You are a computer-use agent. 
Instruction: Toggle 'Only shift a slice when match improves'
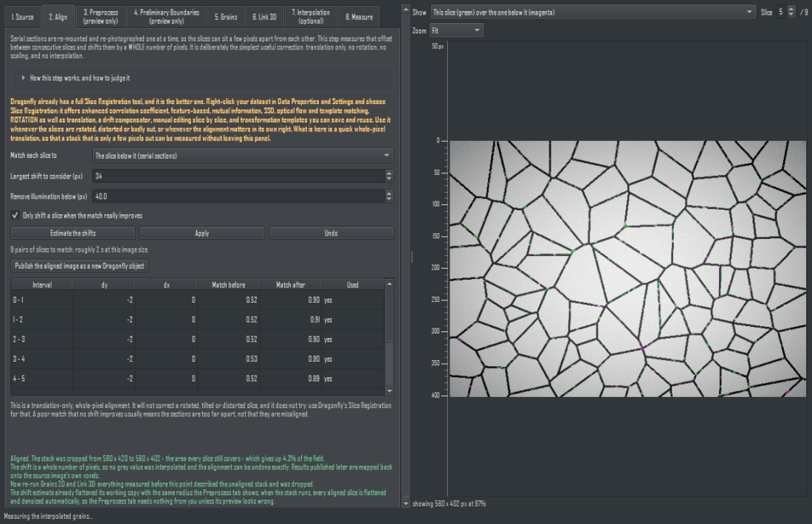[15, 216]
